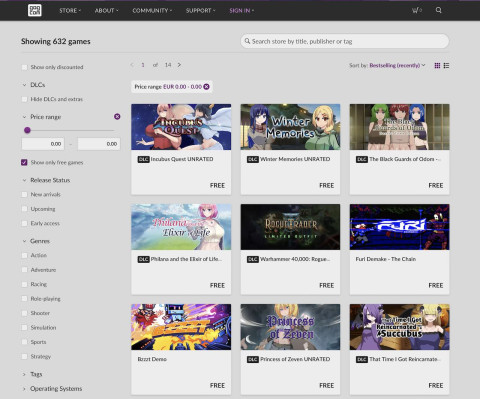
Task: Open Philana and the Elixir of Life thumbnail
Action: pyautogui.click(x=181, y=227)
